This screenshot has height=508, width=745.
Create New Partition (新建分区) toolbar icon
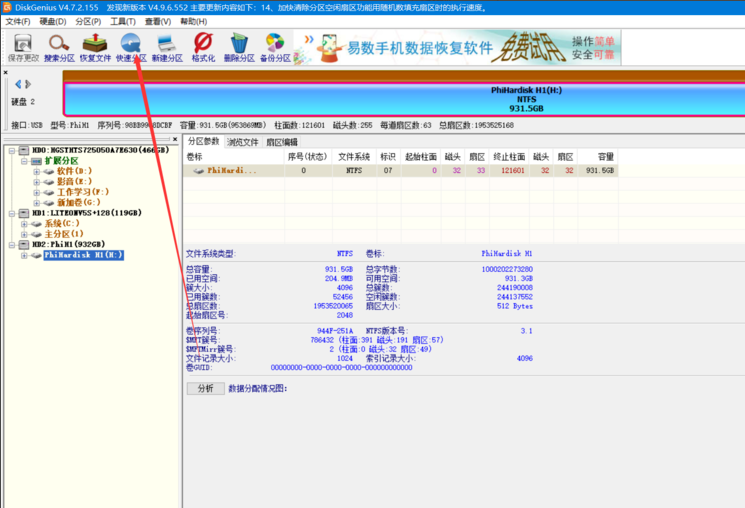[x=167, y=48]
